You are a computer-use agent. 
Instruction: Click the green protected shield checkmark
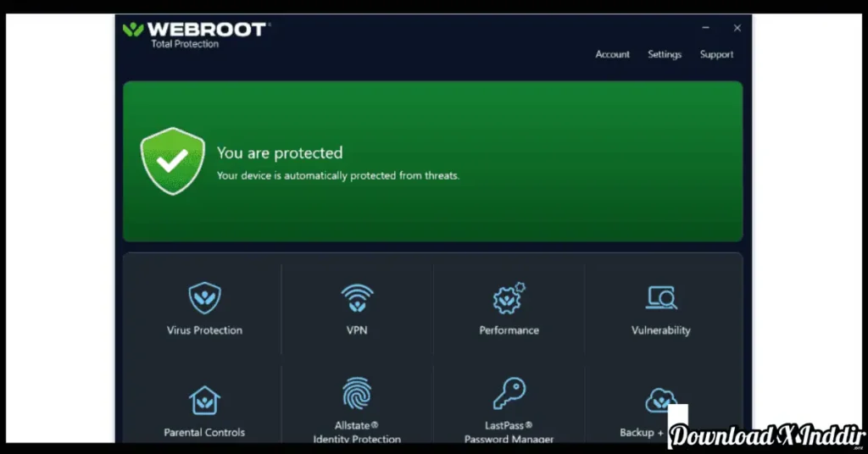tap(172, 161)
